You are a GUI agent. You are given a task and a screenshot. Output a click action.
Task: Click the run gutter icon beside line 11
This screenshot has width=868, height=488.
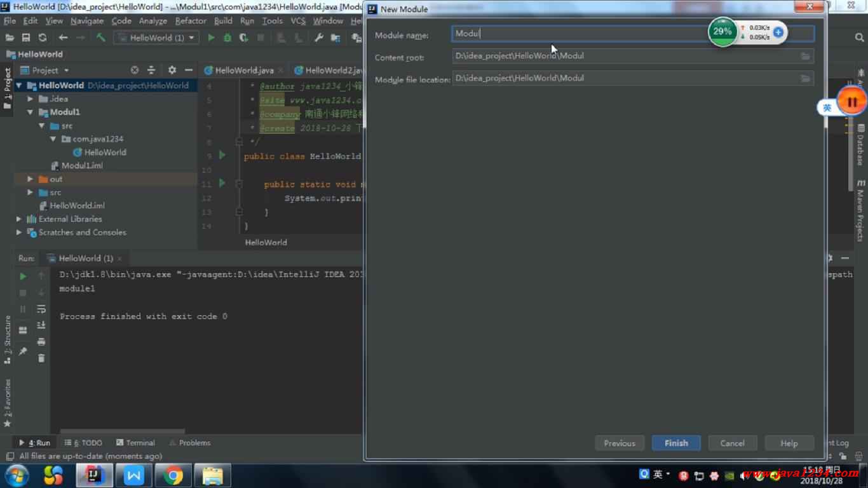222,183
